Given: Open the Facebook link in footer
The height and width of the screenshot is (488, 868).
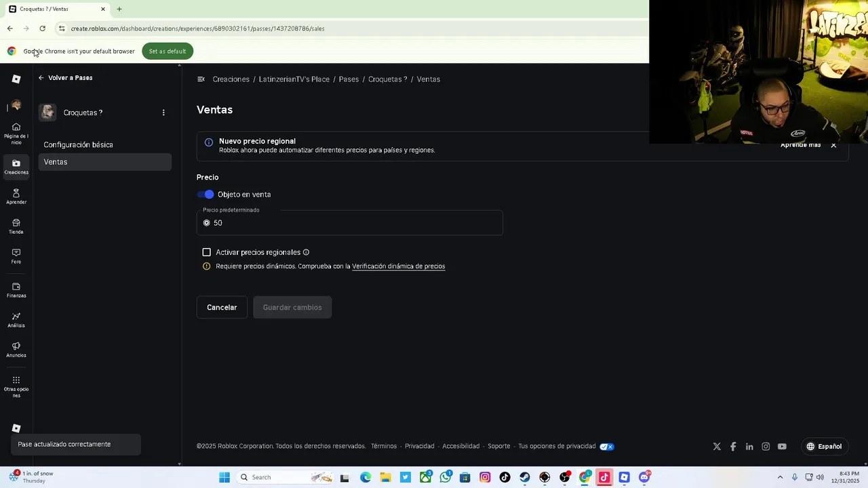Looking at the screenshot, I should (733, 447).
